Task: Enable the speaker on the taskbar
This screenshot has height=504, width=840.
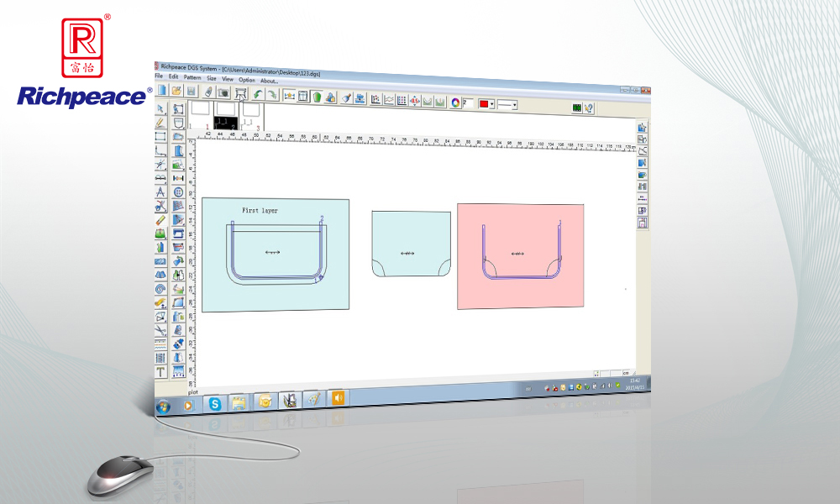Action: [338, 399]
